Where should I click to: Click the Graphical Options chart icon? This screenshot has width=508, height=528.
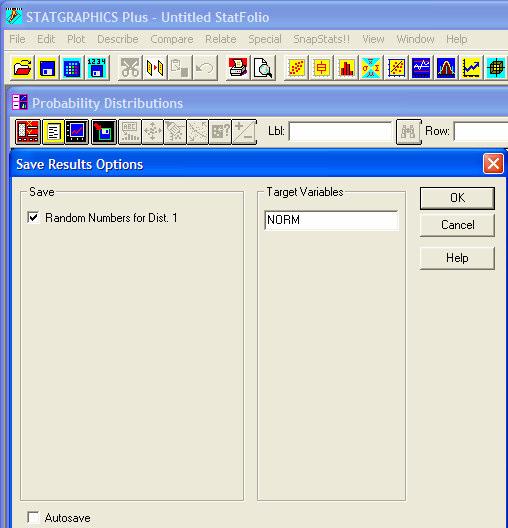coord(77,132)
